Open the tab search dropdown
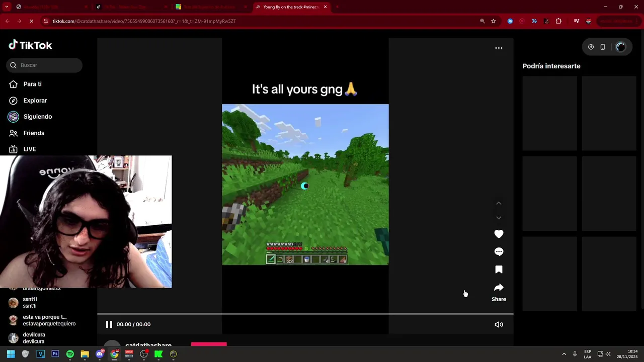The height and width of the screenshot is (362, 644). click(7, 7)
